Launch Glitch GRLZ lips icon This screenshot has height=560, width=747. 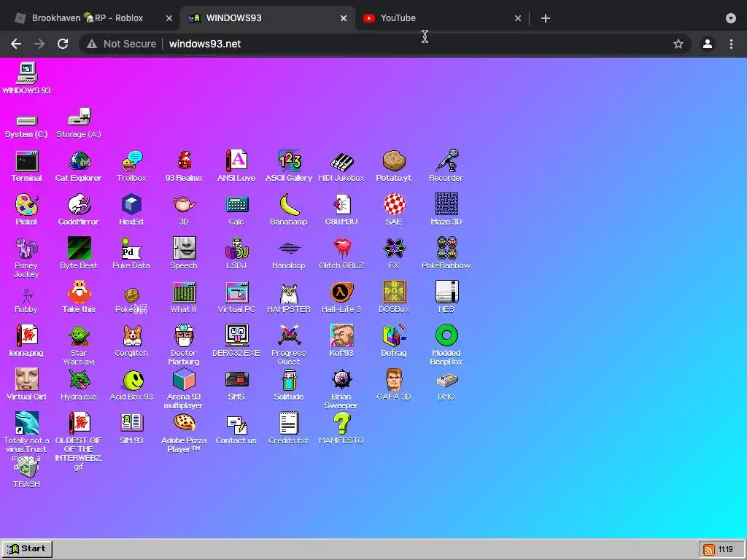tap(341, 254)
